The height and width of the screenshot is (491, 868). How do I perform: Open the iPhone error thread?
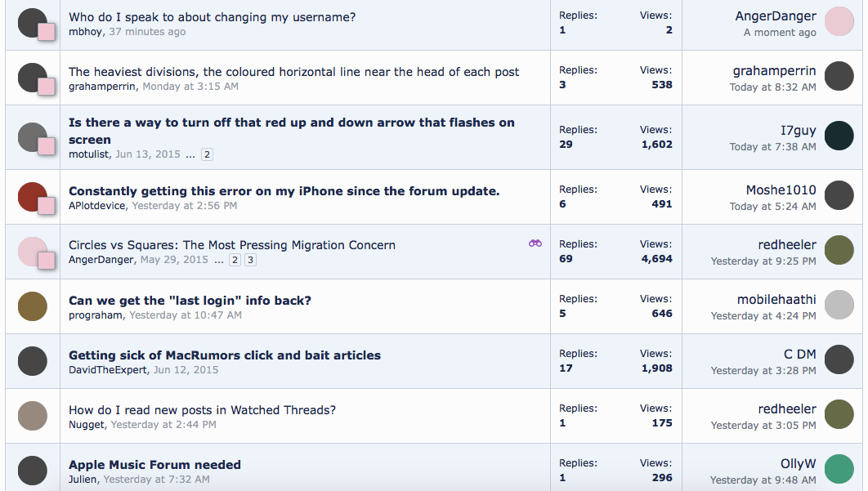click(284, 191)
